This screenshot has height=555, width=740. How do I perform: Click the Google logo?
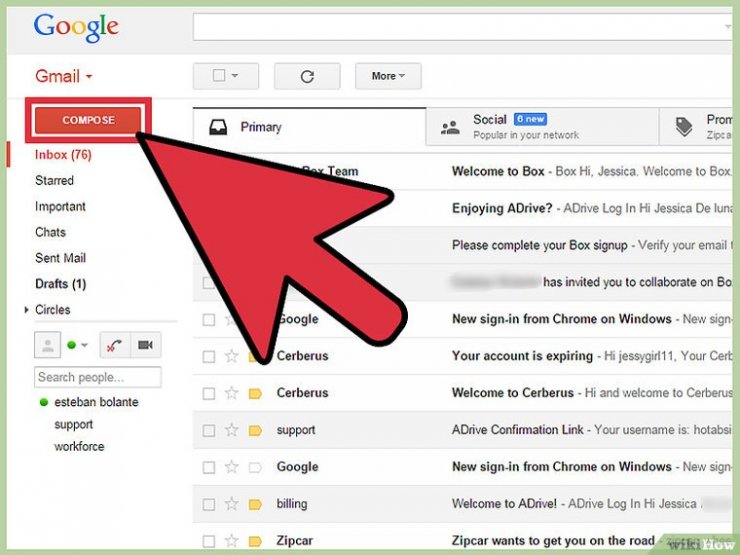coord(76,27)
